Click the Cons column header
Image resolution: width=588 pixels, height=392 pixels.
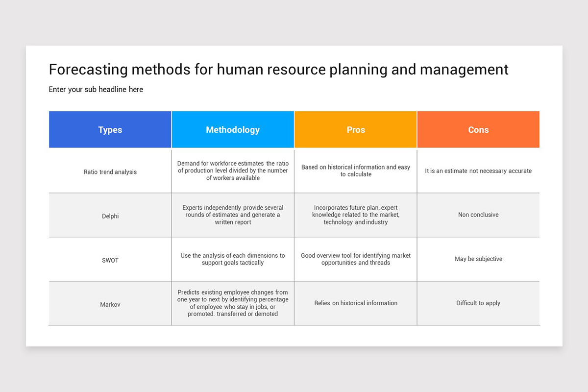[478, 129]
